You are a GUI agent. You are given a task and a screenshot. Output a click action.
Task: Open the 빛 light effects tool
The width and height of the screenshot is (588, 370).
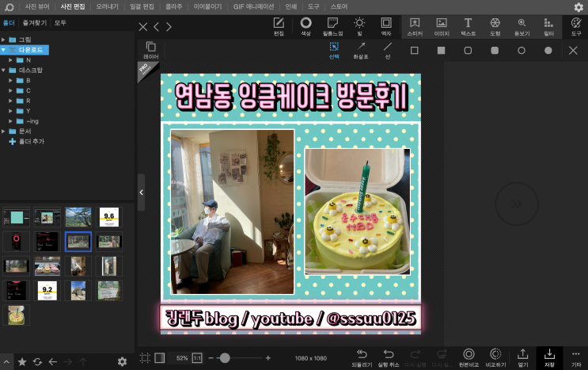point(359,27)
